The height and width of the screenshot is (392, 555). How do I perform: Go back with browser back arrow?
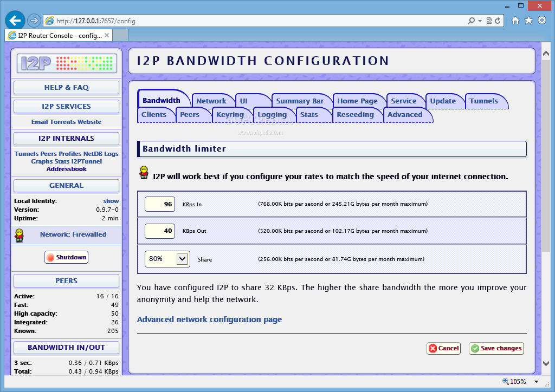coord(15,21)
